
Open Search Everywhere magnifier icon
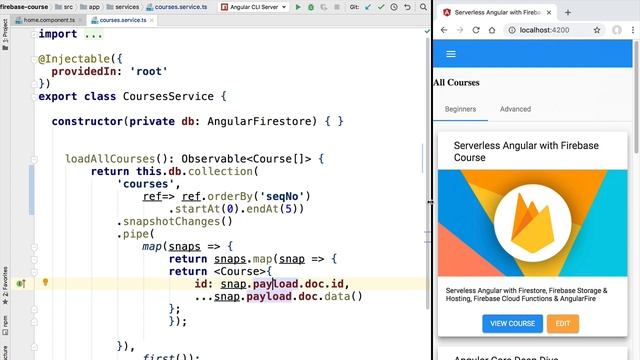click(423, 7)
